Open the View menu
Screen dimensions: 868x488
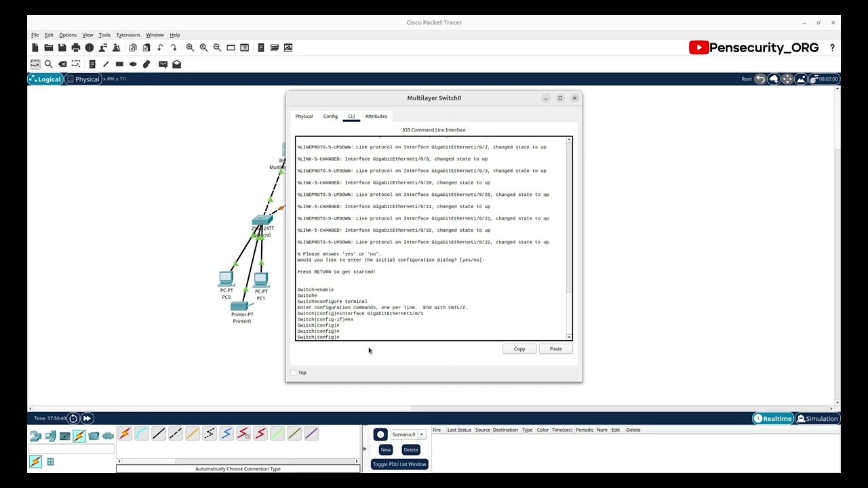[87, 35]
